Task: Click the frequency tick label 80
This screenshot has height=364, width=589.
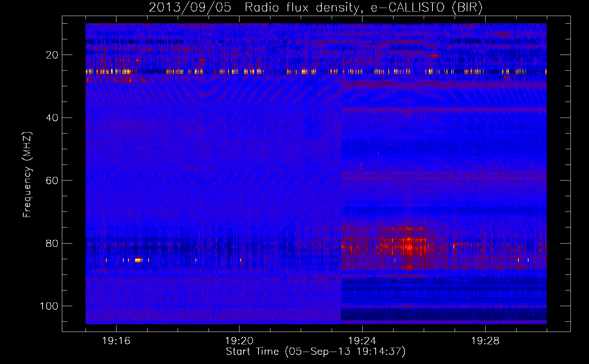Action: [52, 243]
